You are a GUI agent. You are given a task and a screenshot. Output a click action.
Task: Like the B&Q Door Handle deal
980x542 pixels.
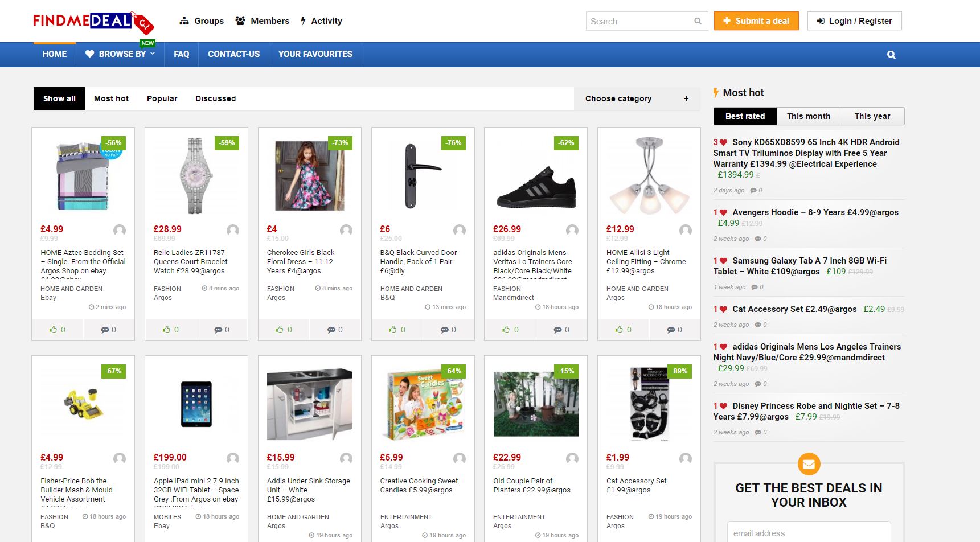coord(397,330)
